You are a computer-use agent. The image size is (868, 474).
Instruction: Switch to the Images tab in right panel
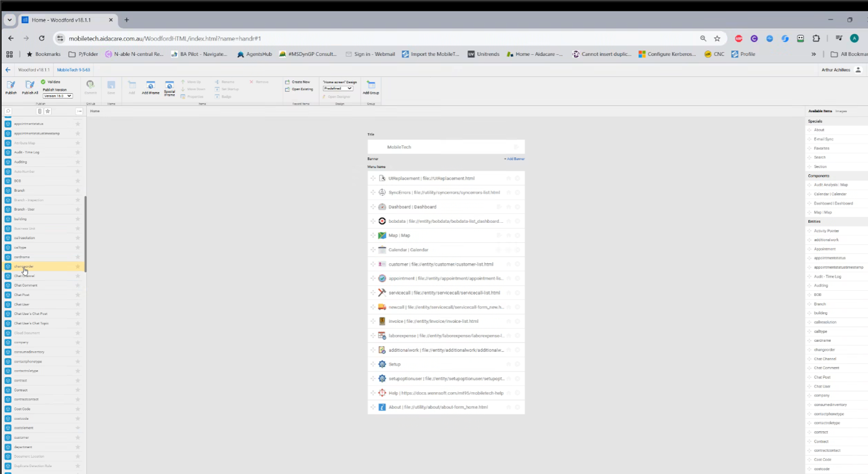point(841,111)
